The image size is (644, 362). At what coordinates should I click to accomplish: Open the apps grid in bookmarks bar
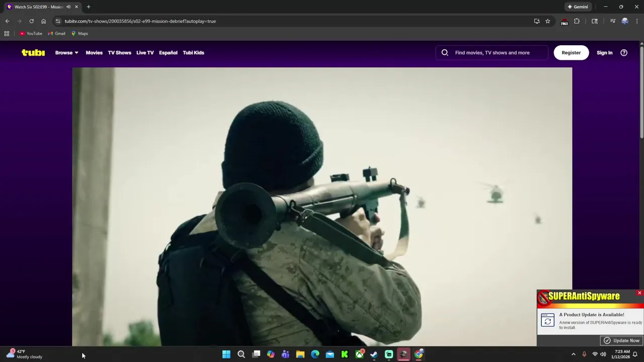[7, 34]
